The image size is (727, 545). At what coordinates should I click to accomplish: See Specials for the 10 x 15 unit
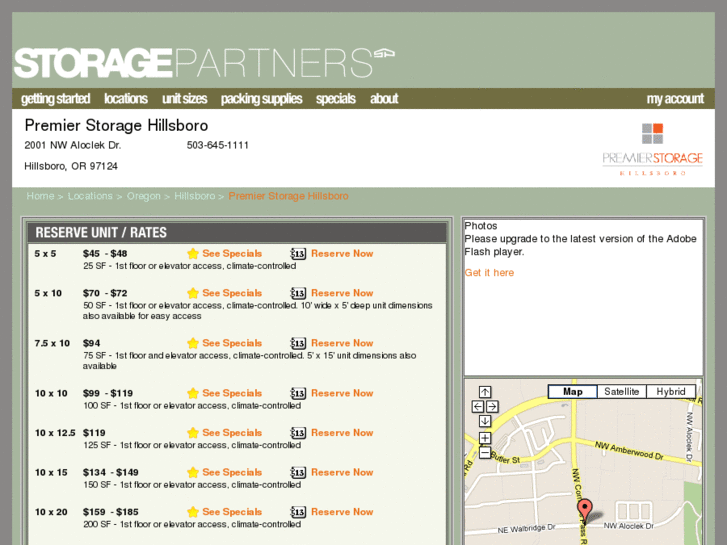coord(232,473)
